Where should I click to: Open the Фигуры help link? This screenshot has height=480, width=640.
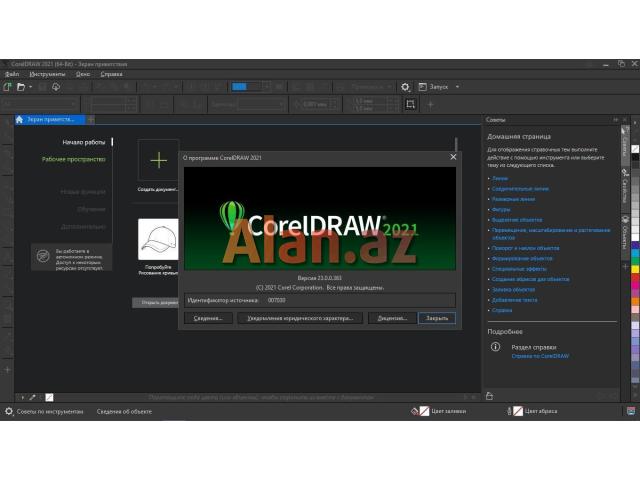(501, 209)
